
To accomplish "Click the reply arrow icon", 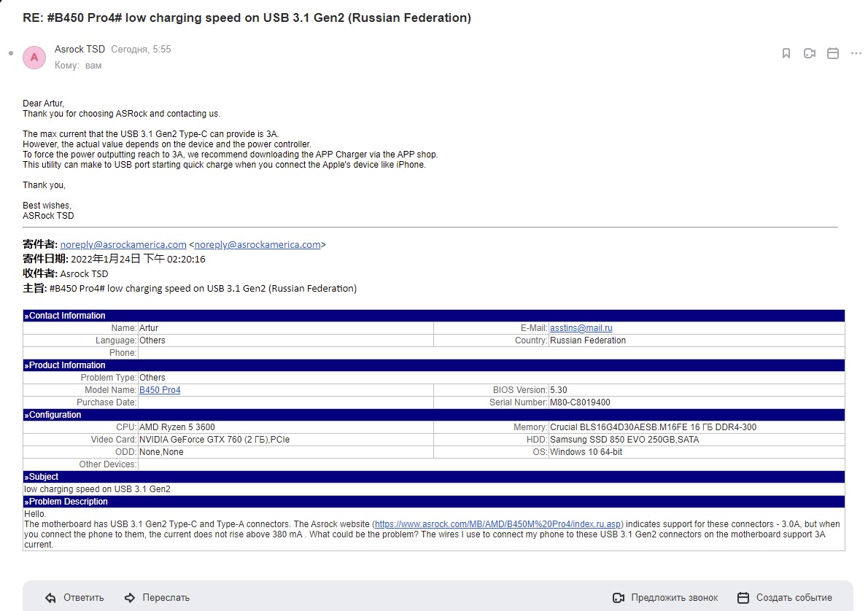I will pos(50,598).
